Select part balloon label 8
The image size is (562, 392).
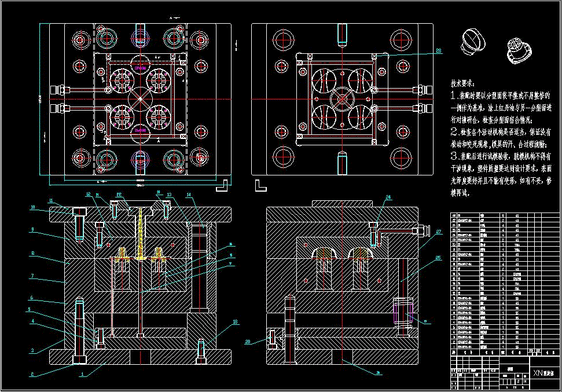32,253
